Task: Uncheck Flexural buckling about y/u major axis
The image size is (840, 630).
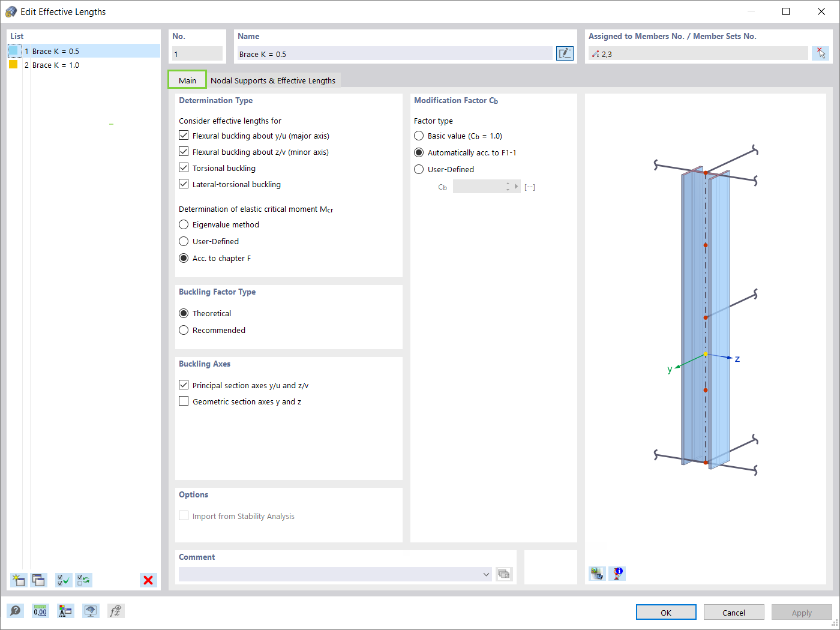Action: point(184,136)
